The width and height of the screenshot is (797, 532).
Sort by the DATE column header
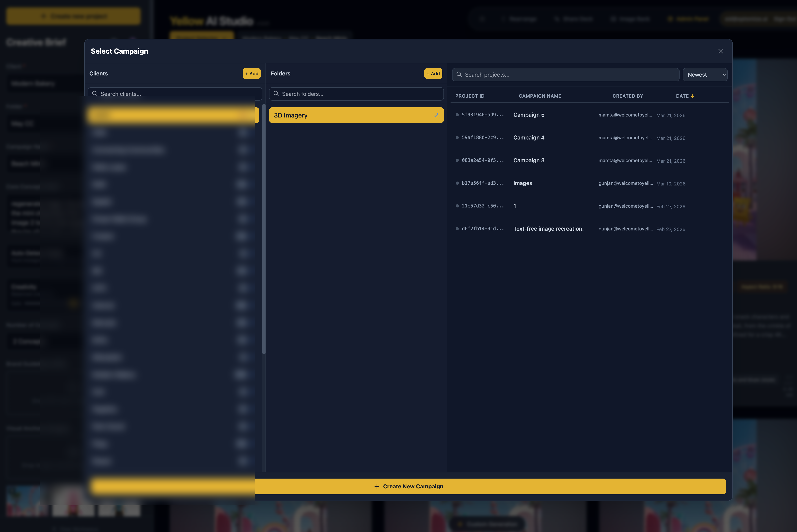coord(685,96)
